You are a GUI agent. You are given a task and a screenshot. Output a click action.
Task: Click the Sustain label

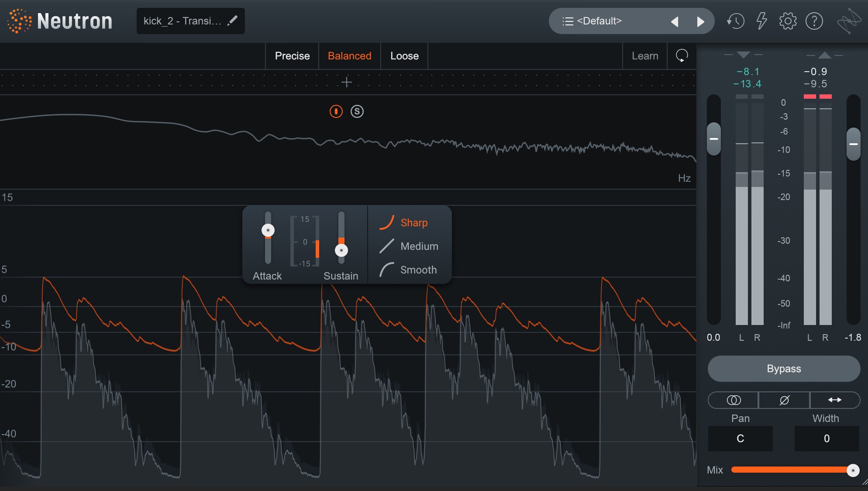pyautogui.click(x=341, y=276)
